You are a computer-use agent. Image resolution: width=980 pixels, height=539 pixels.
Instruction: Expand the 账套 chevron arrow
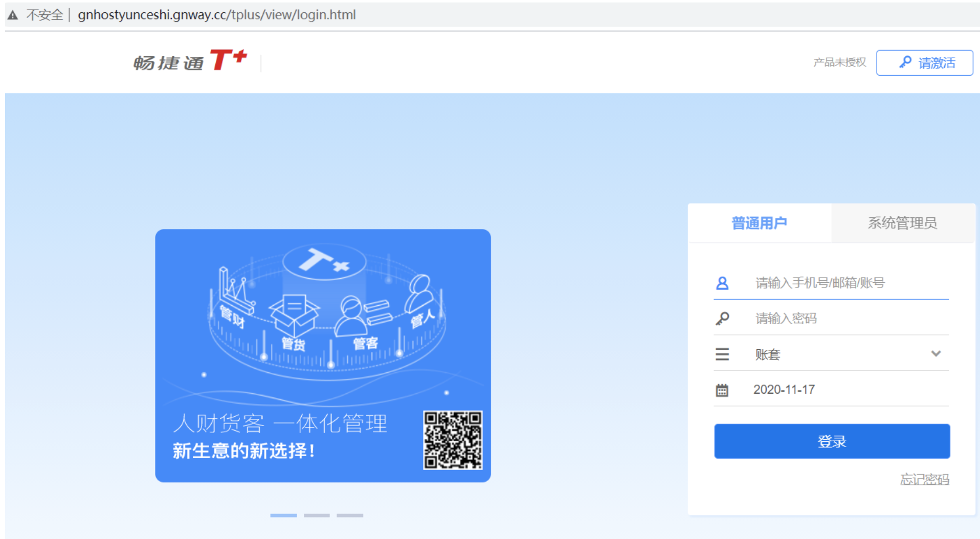(936, 353)
